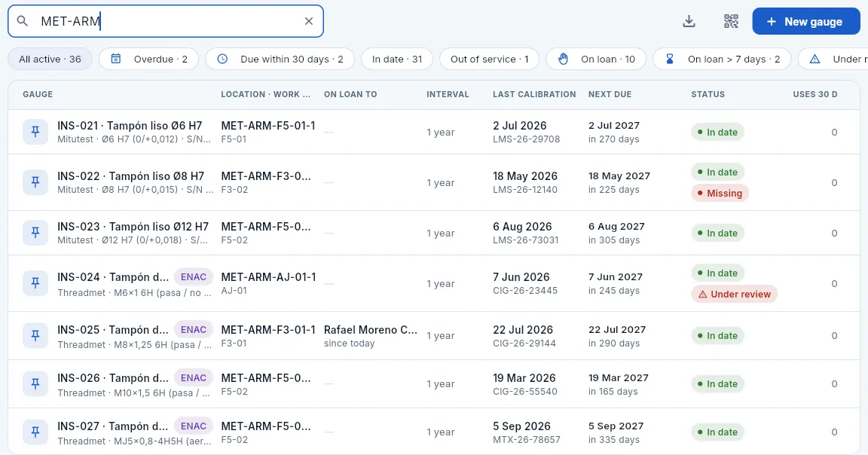Toggle the Due within 30 days filter
The image size is (868, 455).
point(280,60)
